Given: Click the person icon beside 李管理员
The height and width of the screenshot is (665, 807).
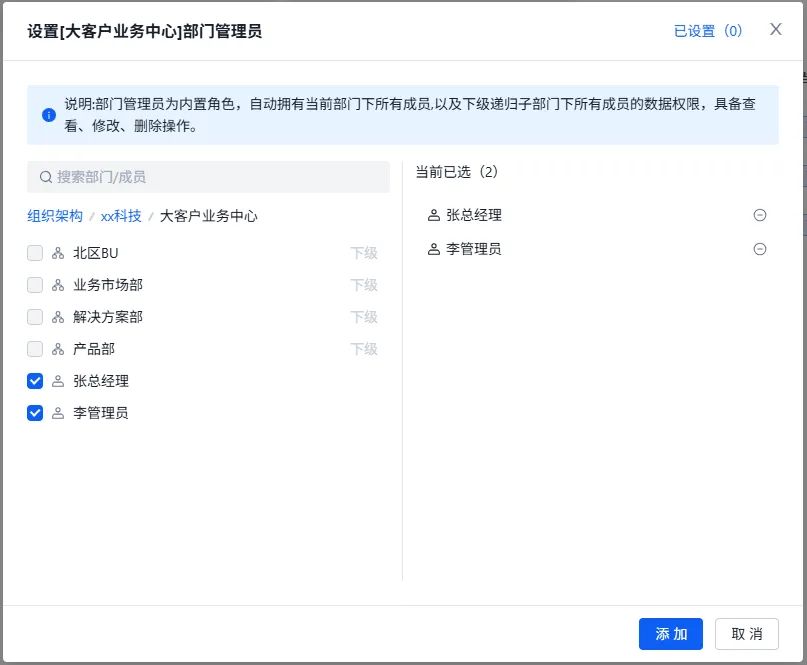Looking at the screenshot, I should click(57, 413).
